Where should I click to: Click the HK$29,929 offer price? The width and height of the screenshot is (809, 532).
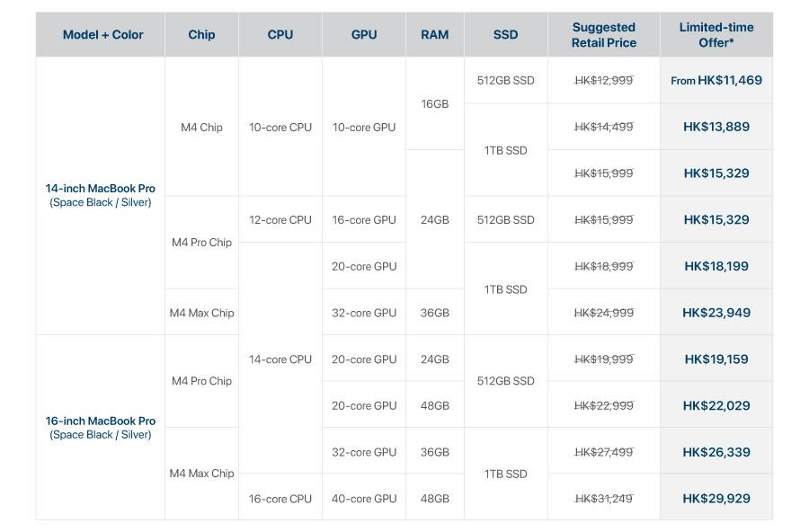(x=716, y=498)
